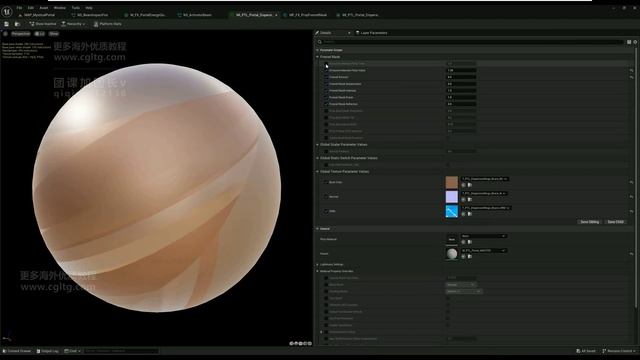
Task: Open the Details table view options icon
Action: point(629,42)
